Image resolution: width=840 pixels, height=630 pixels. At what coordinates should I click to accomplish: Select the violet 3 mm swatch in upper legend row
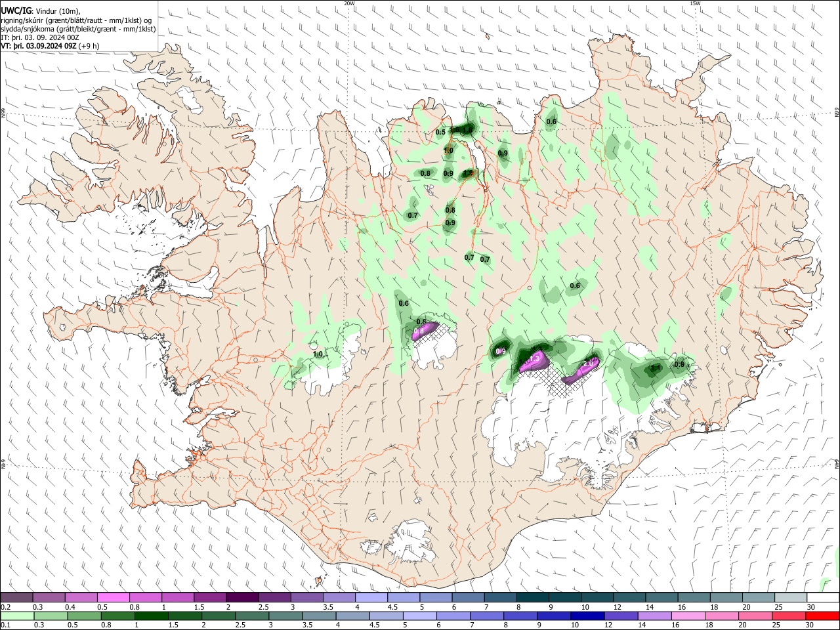pyautogui.click(x=307, y=597)
